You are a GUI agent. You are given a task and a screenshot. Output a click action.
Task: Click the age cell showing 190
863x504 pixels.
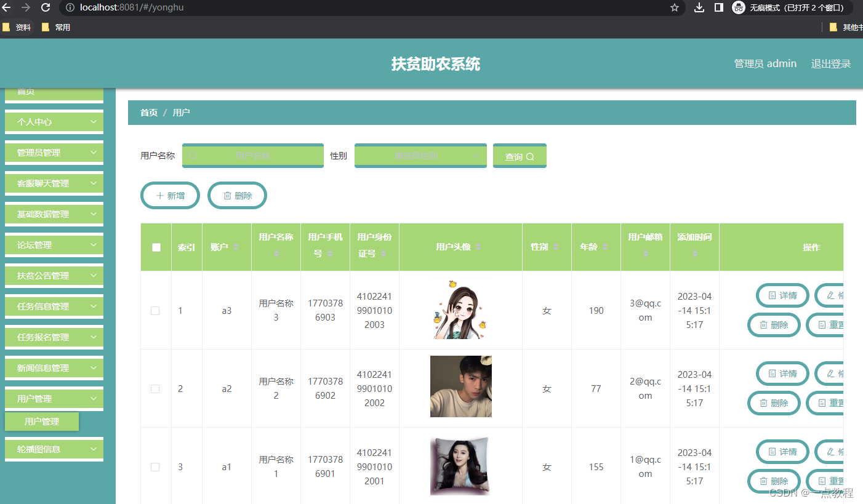pyautogui.click(x=596, y=311)
